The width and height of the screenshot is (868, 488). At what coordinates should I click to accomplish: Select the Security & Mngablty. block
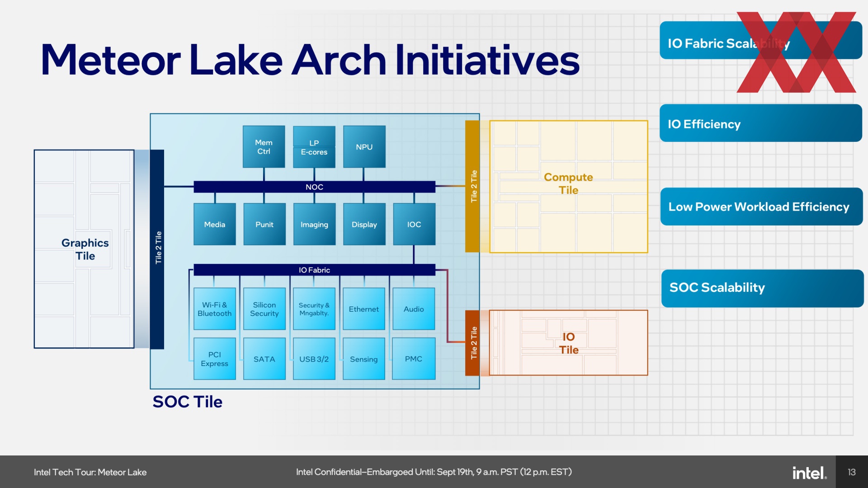coord(314,309)
